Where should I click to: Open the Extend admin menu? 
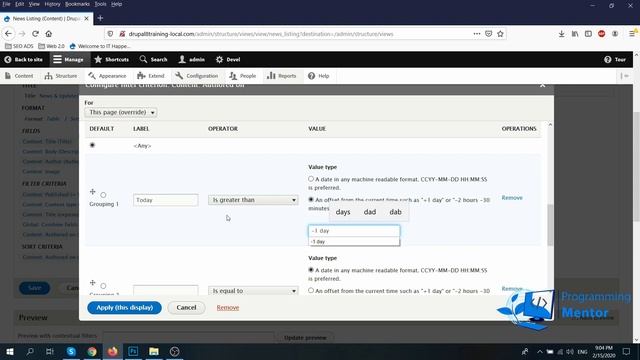(151, 76)
